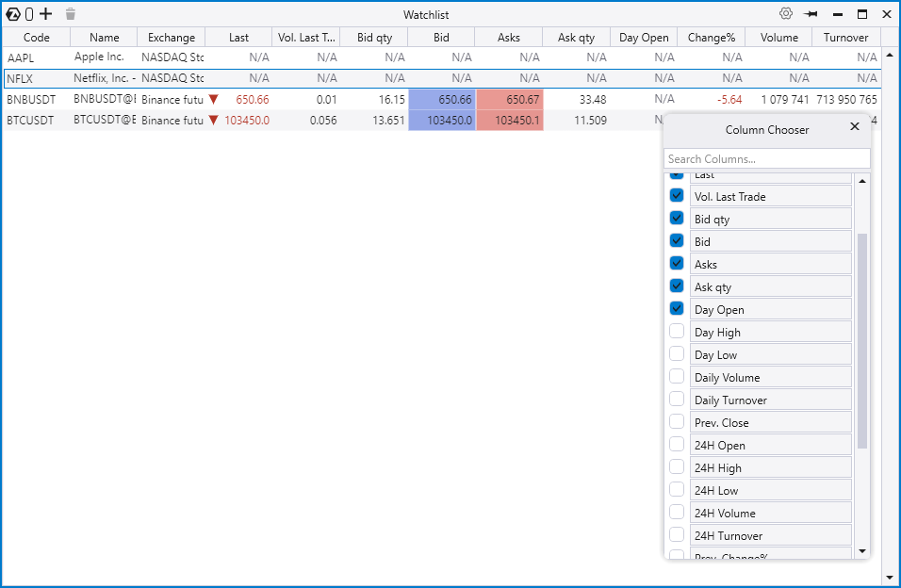Open the watchlist settings gear

click(x=786, y=14)
